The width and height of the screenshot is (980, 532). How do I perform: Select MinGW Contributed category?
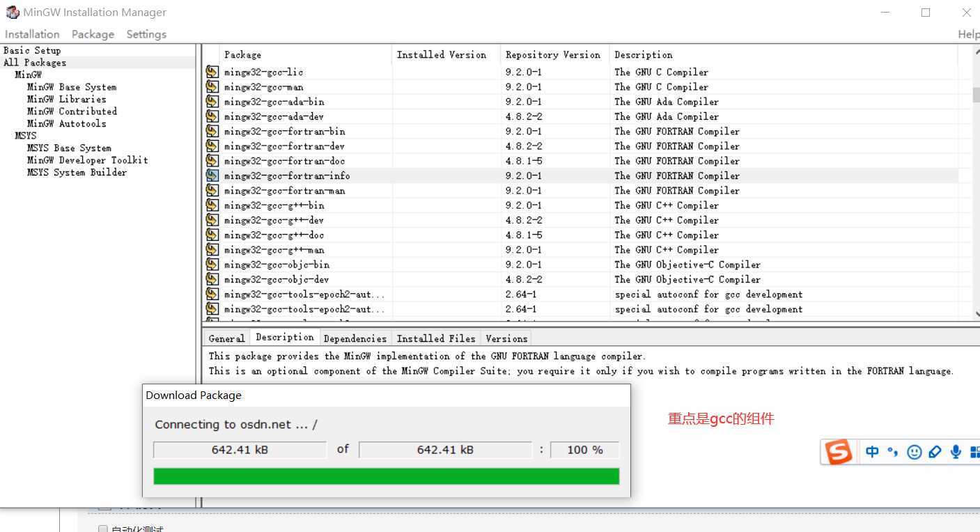72,111
